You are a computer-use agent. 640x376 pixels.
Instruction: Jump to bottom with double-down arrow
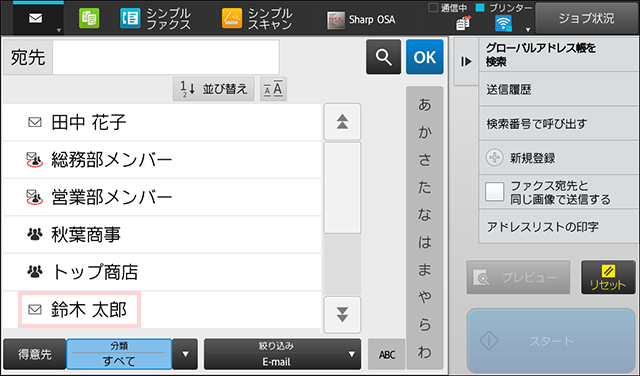coord(342,315)
